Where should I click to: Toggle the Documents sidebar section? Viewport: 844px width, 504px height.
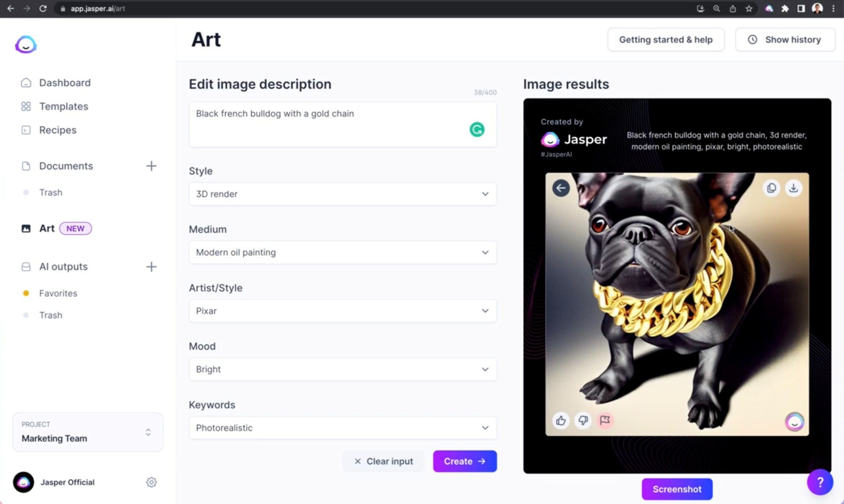click(x=66, y=166)
